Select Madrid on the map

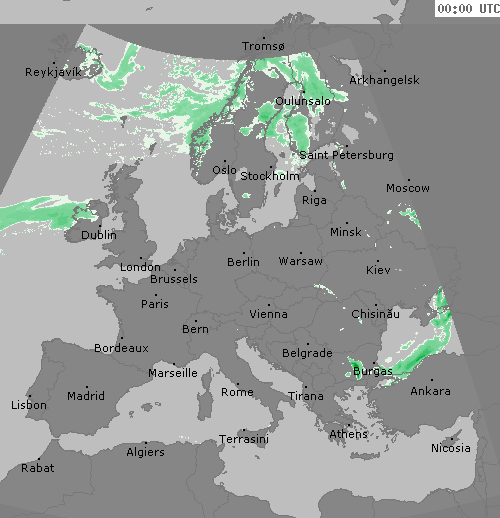coord(86,396)
